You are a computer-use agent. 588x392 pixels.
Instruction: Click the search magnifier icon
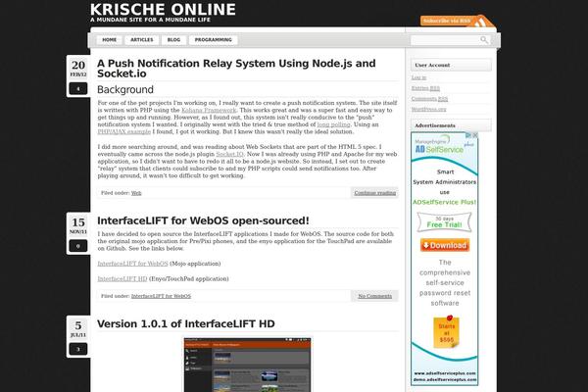point(484,40)
